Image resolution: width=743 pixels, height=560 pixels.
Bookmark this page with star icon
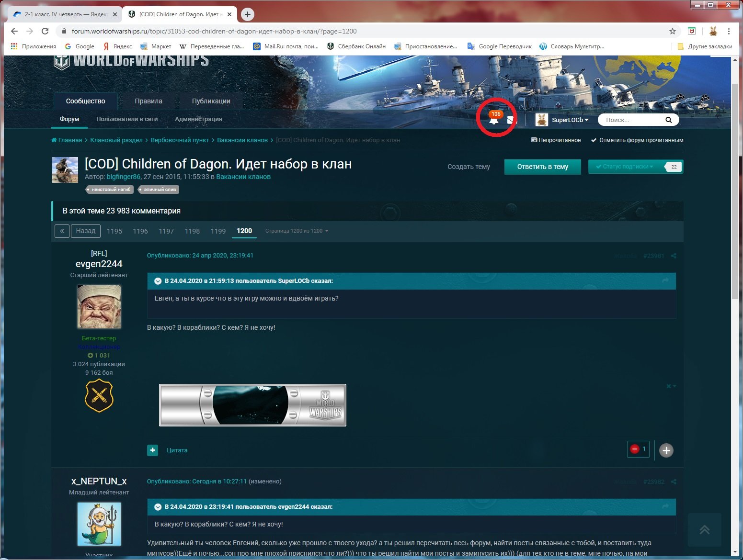point(673,31)
